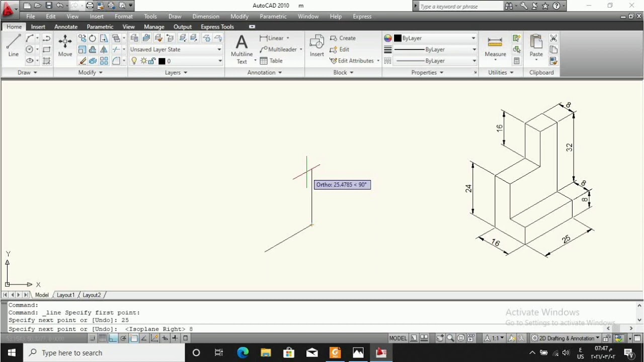Click the Create block button

tap(343, 38)
